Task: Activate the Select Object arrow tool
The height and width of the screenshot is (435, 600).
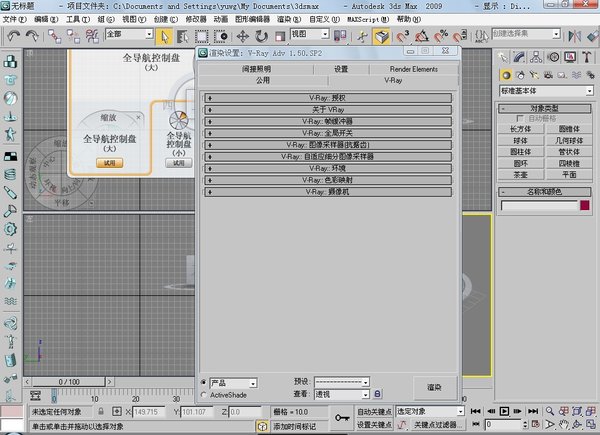Action: point(165,37)
